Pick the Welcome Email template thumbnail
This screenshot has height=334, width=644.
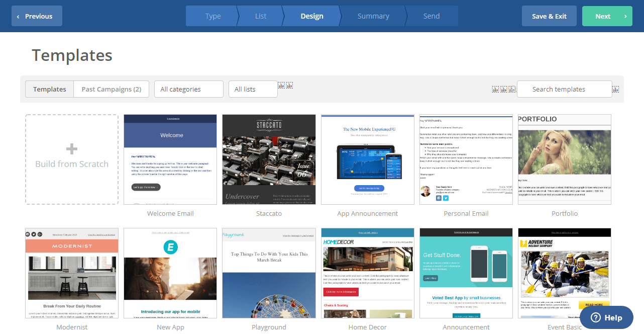tap(170, 159)
